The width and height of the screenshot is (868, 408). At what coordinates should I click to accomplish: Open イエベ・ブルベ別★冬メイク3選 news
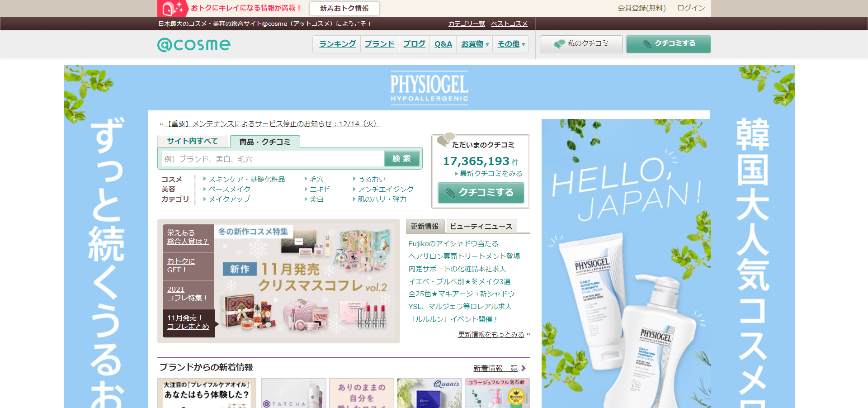tap(459, 281)
